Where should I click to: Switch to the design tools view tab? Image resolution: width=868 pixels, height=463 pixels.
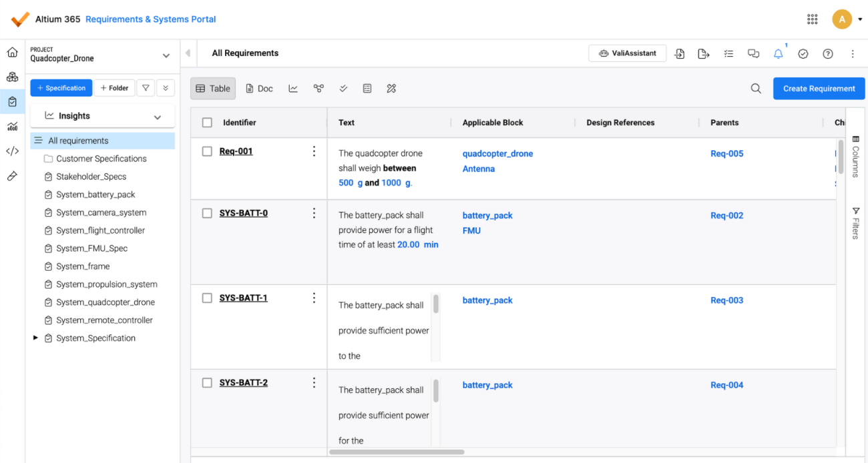pos(392,88)
